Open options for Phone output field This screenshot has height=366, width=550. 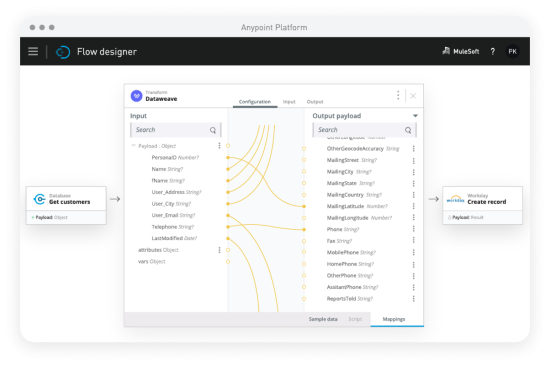414,229
